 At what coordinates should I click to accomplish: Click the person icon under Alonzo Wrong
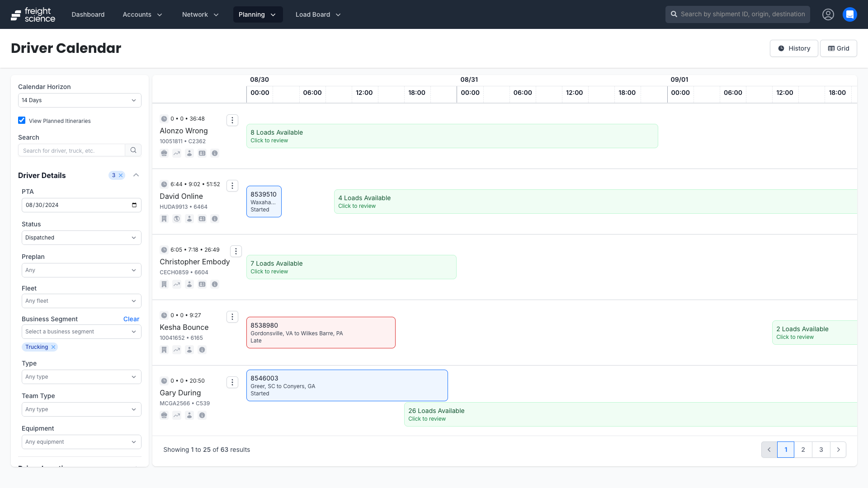[x=189, y=153]
